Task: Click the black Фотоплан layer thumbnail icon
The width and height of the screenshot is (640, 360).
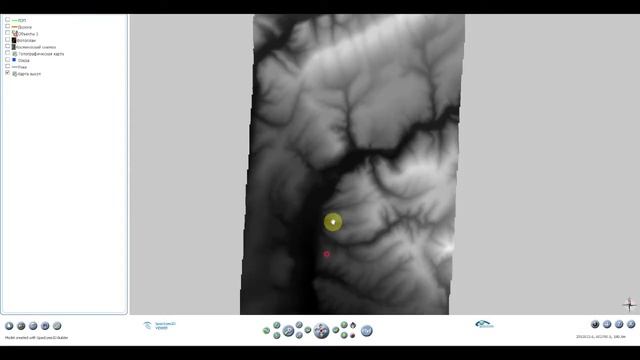Action: [14, 40]
